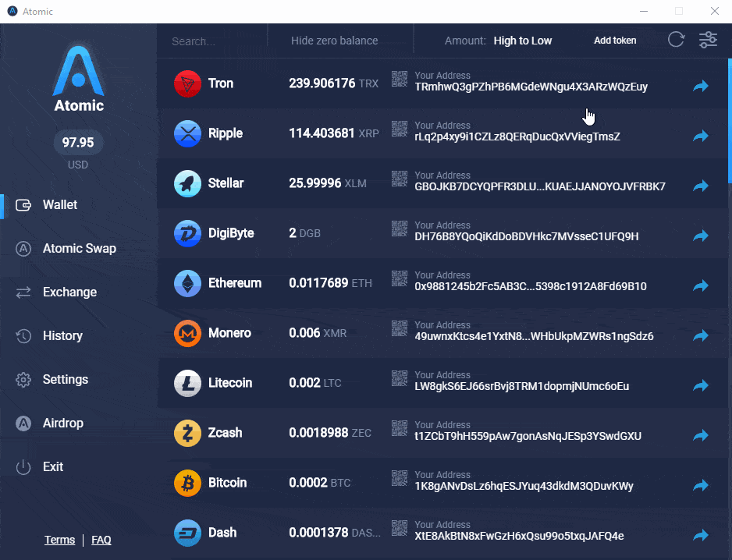Click the Bitcoin coin icon
Image resolution: width=732 pixels, height=560 pixels.
click(187, 483)
